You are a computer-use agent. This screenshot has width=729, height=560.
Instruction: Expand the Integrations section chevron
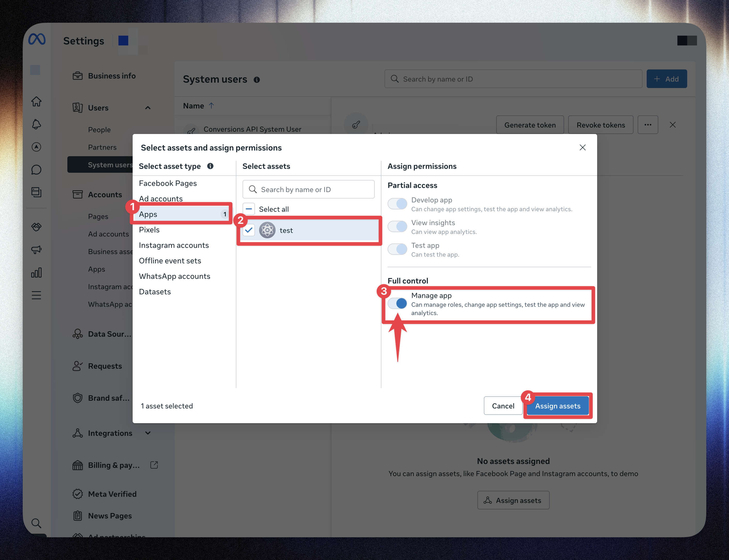tap(148, 433)
